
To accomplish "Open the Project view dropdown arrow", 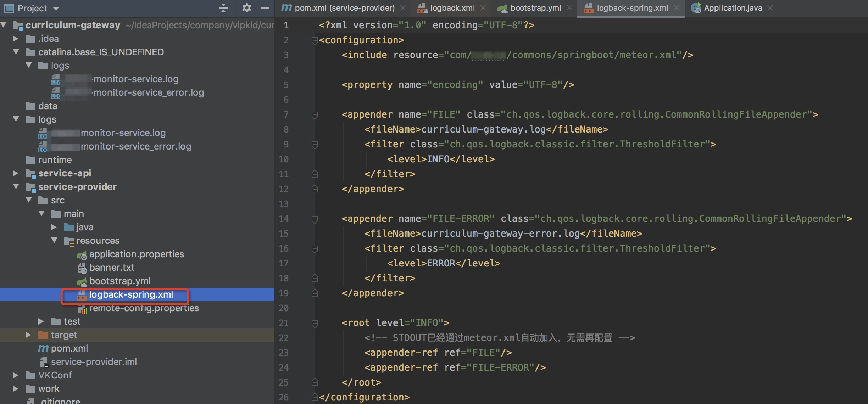I will point(56,8).
